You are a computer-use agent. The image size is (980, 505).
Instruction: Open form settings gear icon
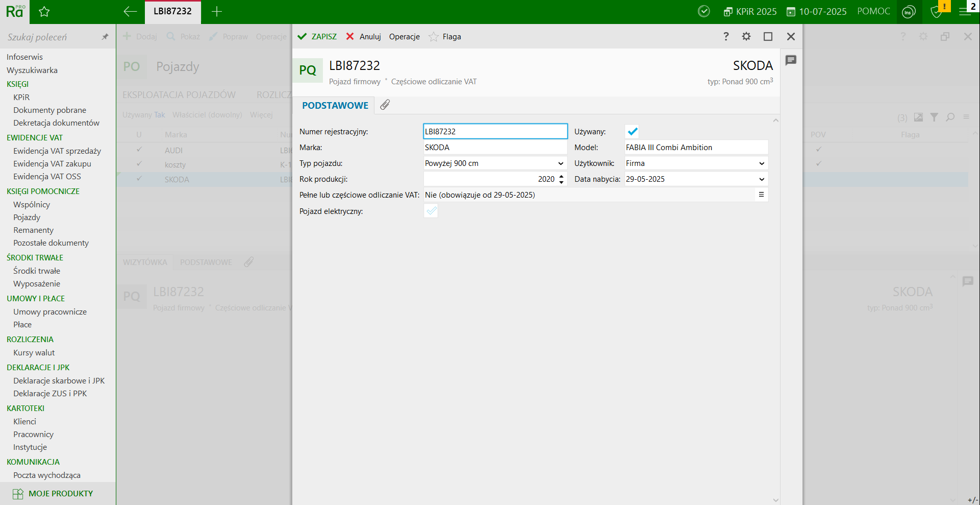[x=746, y=36]
